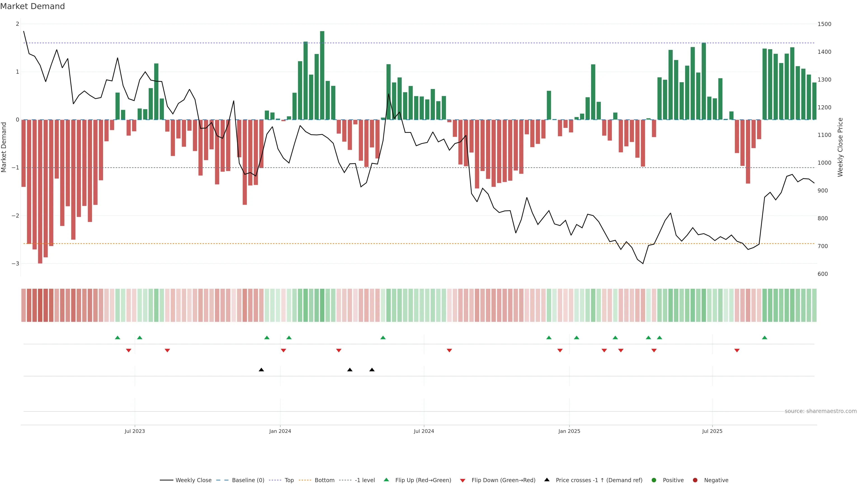
Task: Click the green Positive circle legend icon
Action: (654, 480)
